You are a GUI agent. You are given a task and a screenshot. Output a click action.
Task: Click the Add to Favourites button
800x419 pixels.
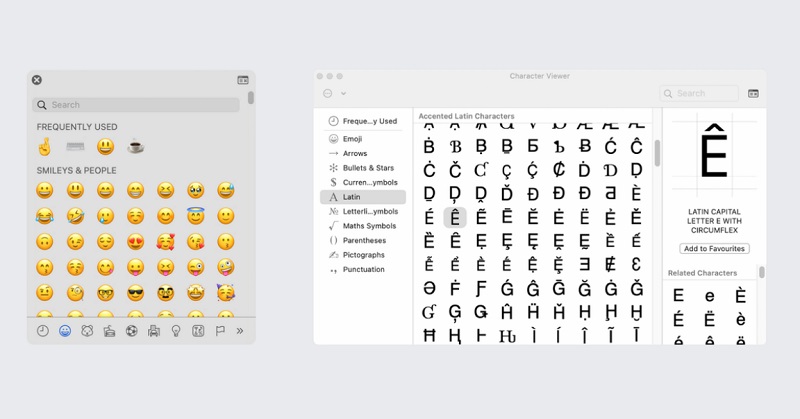pyautogui.click(x=714, y=248)
